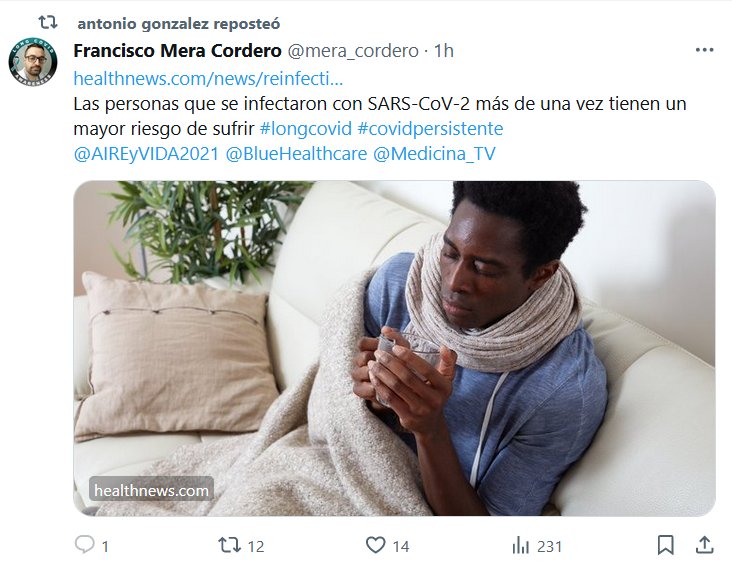Visit the @Medicina_TV mention
Image resolution: width=732 pixels, height=570 pixels.
click(x=434, y=154)
